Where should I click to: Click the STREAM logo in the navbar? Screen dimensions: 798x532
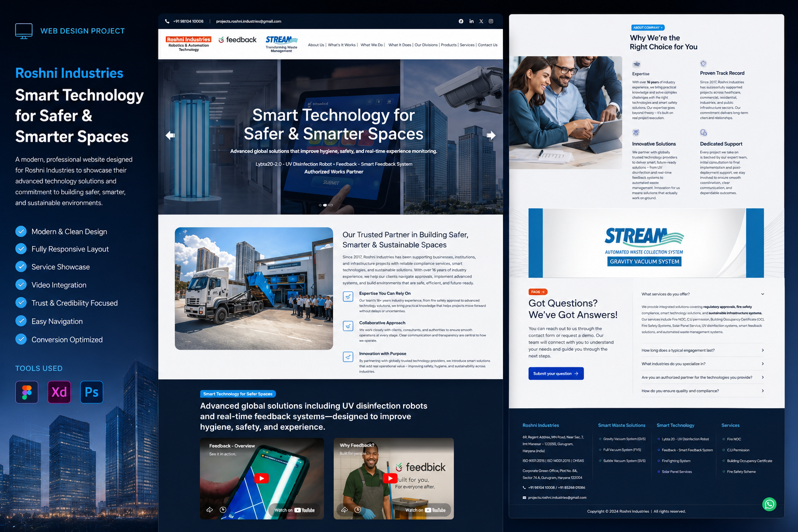pos(282,44)
